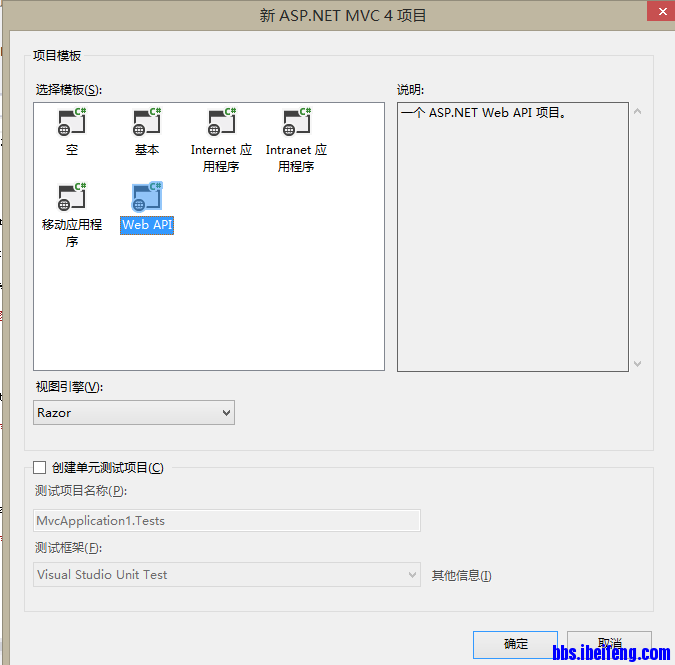The height and width of the screenshot is (665, 675).
Task: Click the 测试项目名称(P) label
Action: click(x=81, y=491)
